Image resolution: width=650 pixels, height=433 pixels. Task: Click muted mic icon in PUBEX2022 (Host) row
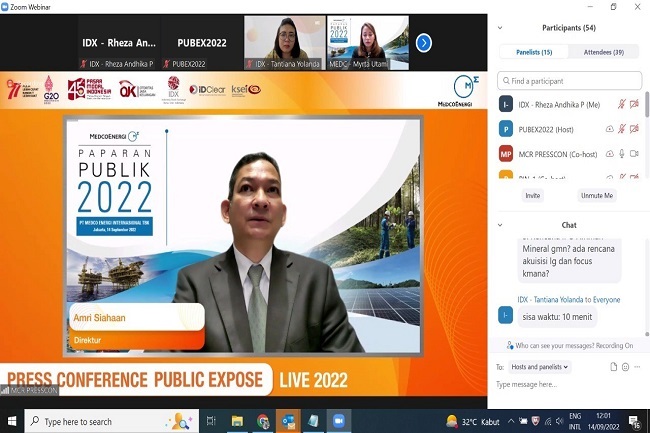pyautogui.click(x=621, y=129)
